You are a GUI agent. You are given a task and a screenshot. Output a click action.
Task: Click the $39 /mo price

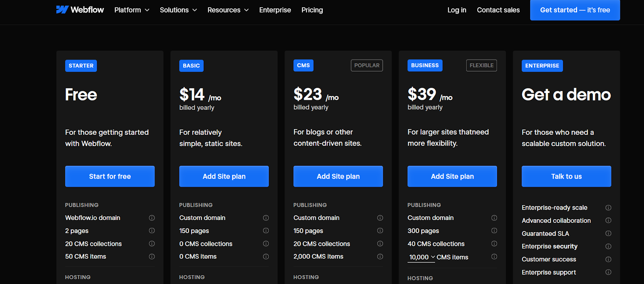(x=430, y=95)
